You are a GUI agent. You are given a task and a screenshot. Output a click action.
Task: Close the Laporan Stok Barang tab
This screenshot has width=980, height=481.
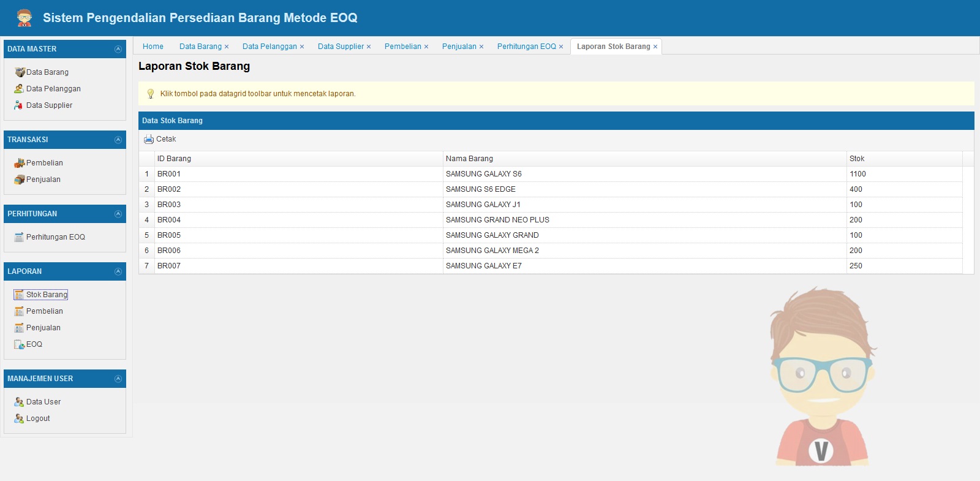655,47
